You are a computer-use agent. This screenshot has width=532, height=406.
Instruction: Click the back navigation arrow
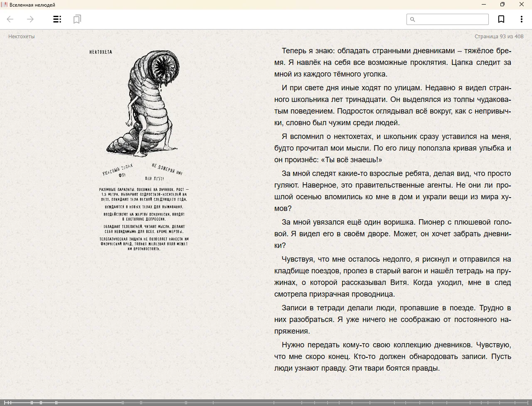pos(10,19)
